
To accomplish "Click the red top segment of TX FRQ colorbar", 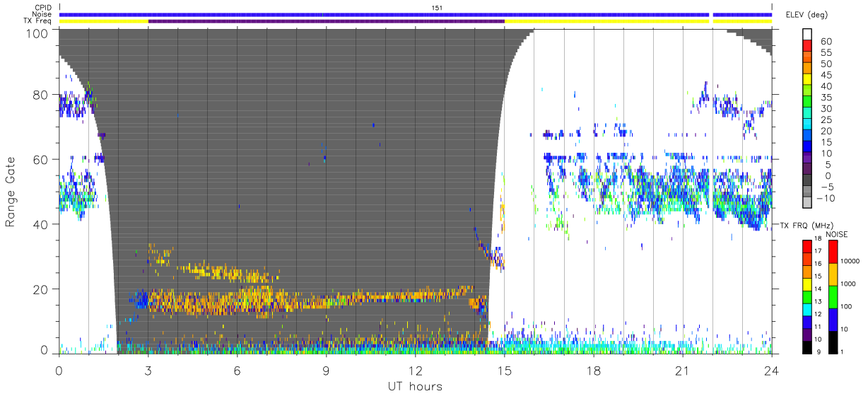I will coord(807,246).
